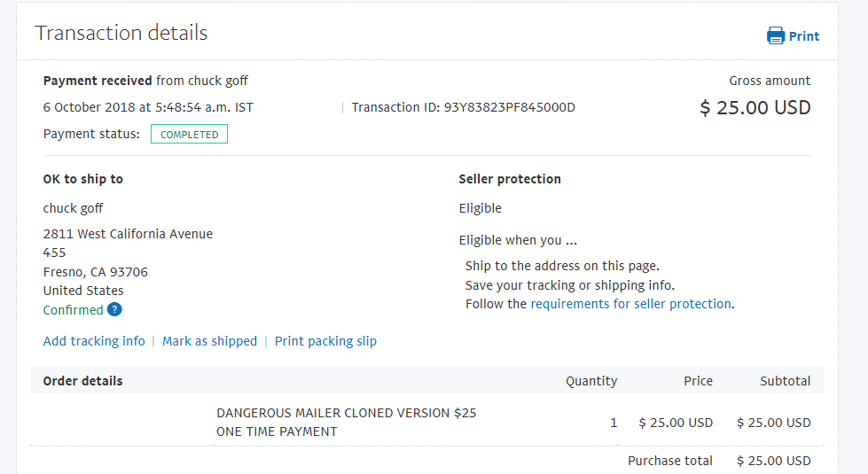868x474 pixels.
Task: Click the gross amount $ 25.00 USD
Action: (x=755, y=108)
